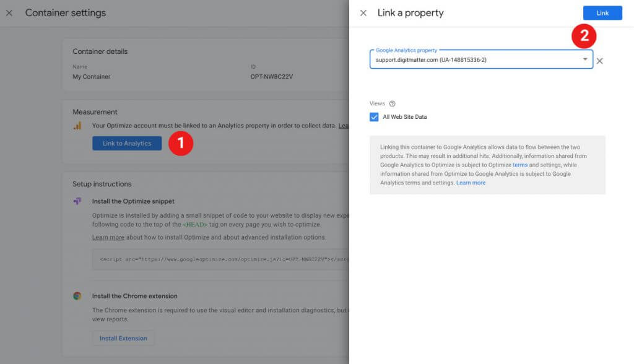Select the container ID OPT-NW8C22V
This screenshot has height=364, width=634.
(x=271, y=76)
